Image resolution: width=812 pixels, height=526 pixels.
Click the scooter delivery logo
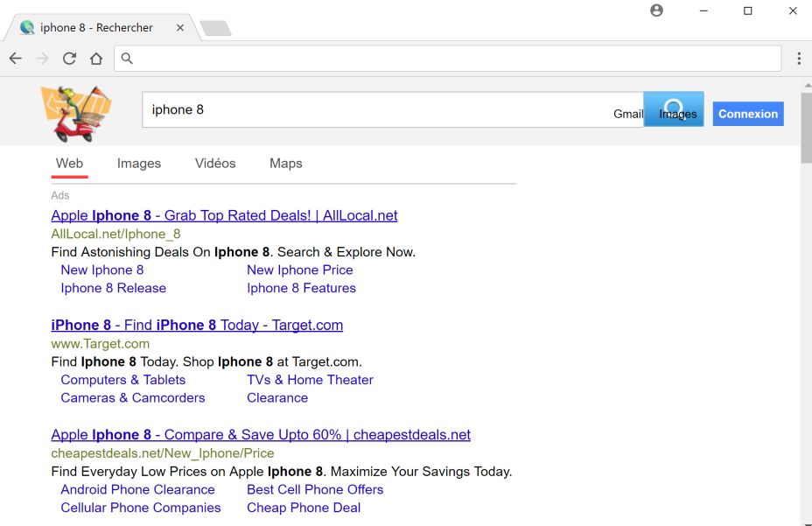point(76,113)
